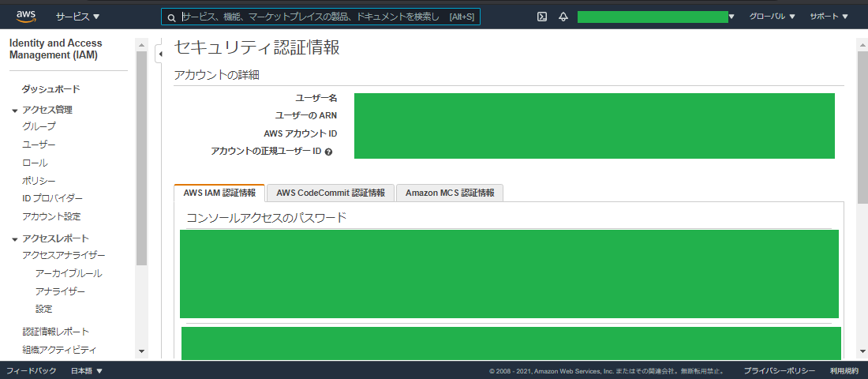Open 組織アクティビティ in the sidebar
The image size is (868, 379).
(59, 350)
